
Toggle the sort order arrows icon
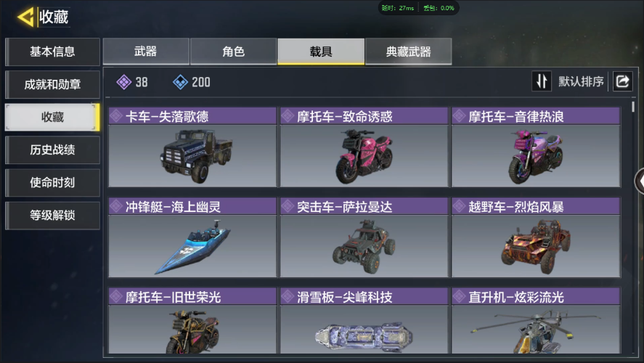coord(542,81)
